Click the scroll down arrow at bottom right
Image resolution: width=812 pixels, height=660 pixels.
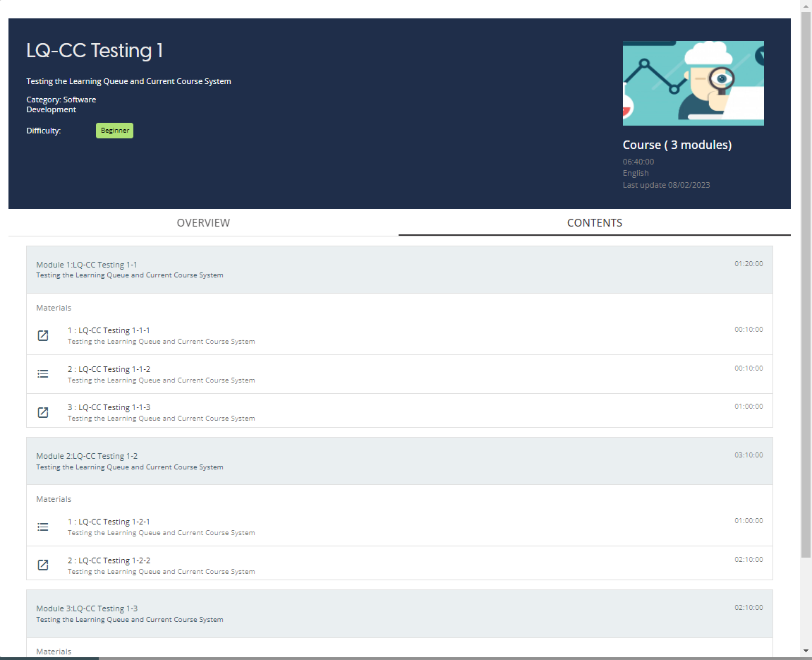(806, 650)
